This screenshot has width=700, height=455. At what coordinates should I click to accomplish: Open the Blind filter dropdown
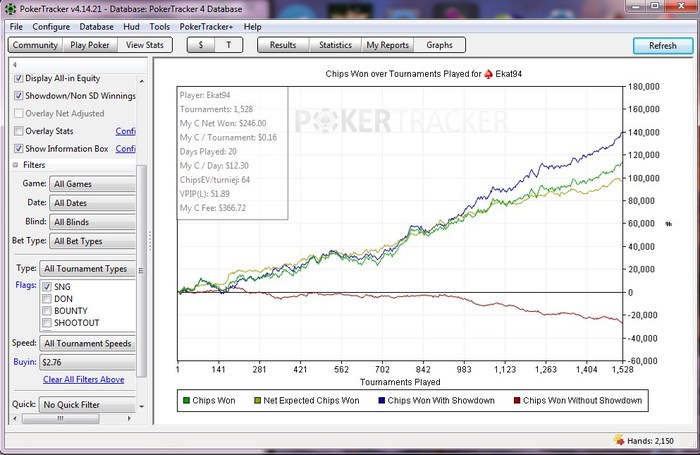point(92,222)
